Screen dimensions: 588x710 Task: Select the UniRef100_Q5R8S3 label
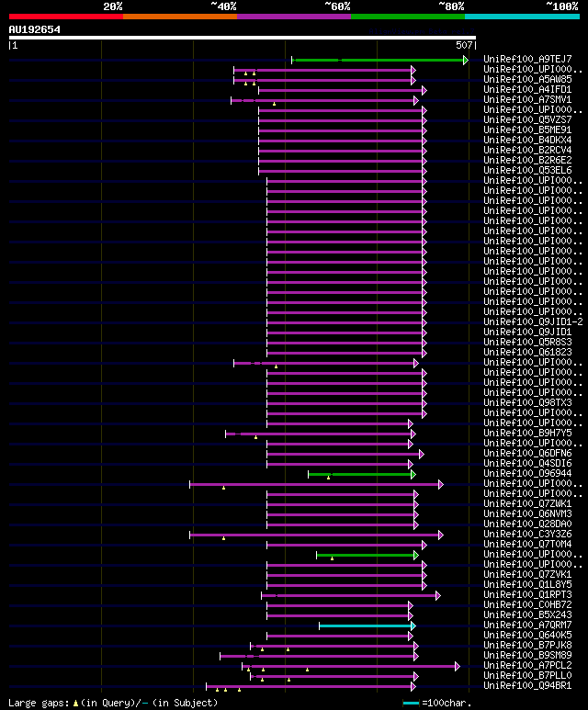tap(527, 343)
